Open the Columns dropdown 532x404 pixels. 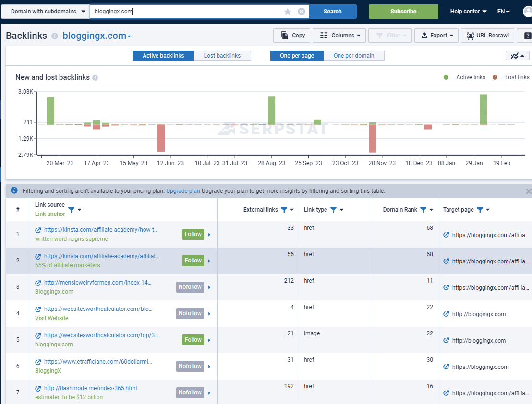(x=339, y=36)
